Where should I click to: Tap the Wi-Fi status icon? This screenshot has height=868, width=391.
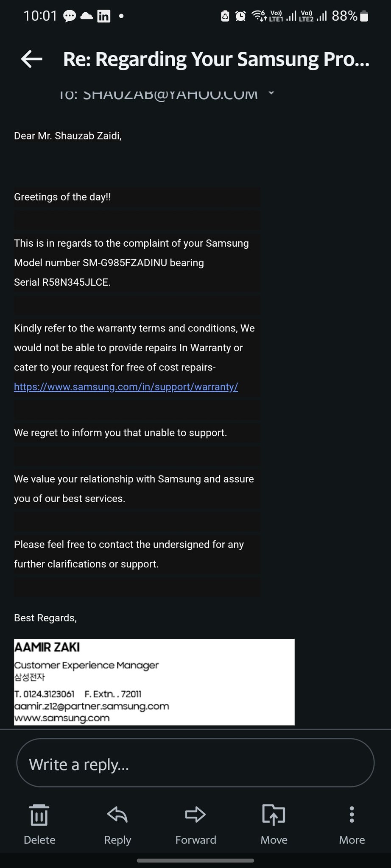click(259, 17)
